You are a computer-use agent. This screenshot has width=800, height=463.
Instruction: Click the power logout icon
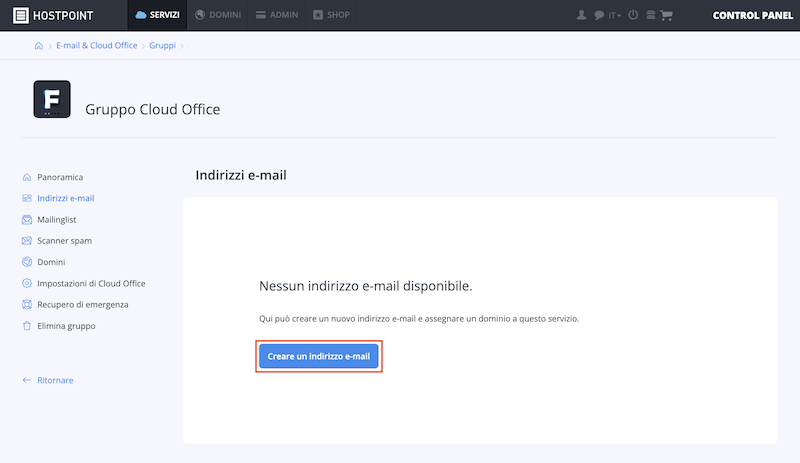point(633,15)
